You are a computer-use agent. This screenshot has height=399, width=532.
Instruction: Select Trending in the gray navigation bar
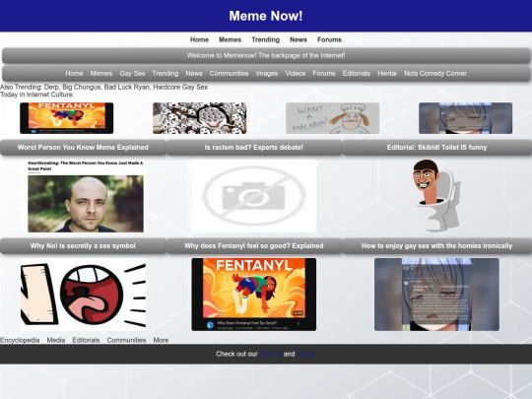pos(166,73)
